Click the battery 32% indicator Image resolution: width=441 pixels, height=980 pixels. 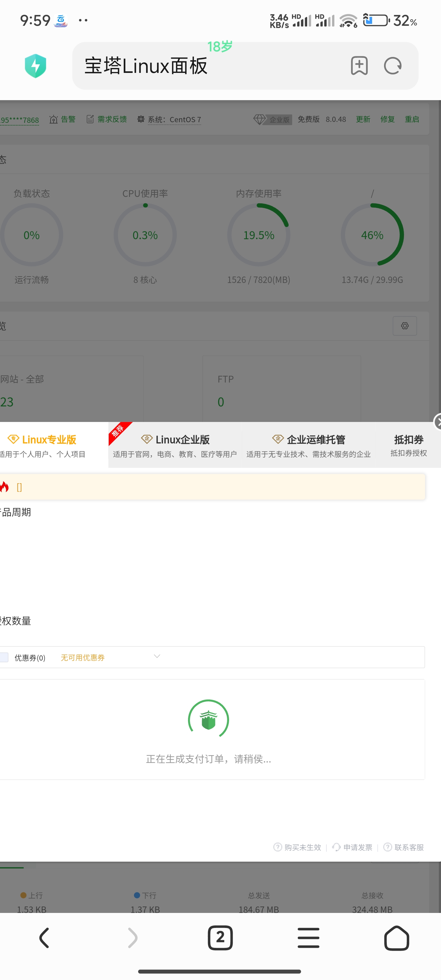tap(390, 20)
